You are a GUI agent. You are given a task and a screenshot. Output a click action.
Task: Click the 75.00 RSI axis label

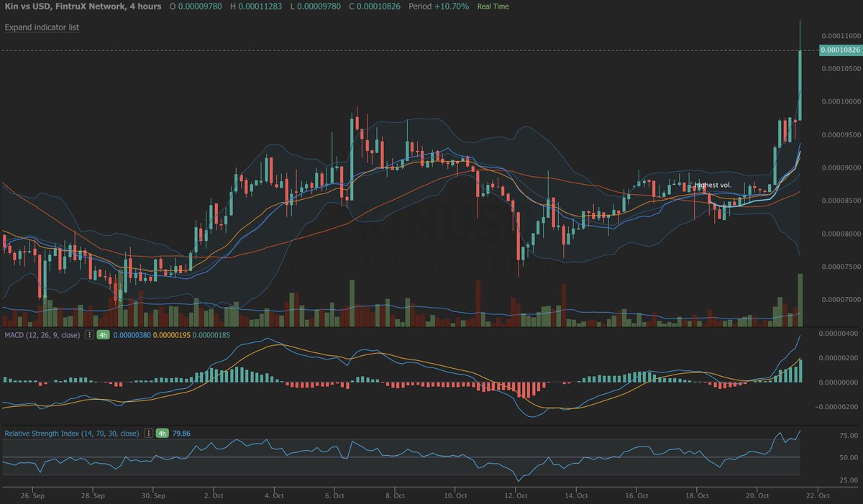coord(849,436)
